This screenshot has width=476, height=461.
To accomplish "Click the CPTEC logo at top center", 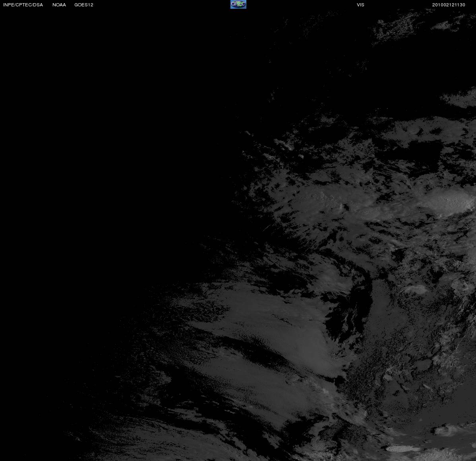I will (238, 4).
